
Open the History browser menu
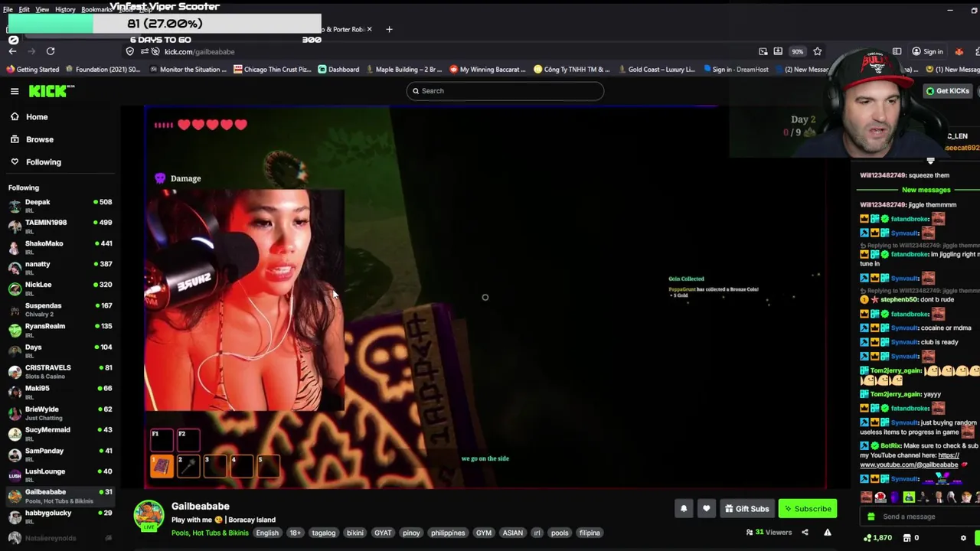click(65, 9)
